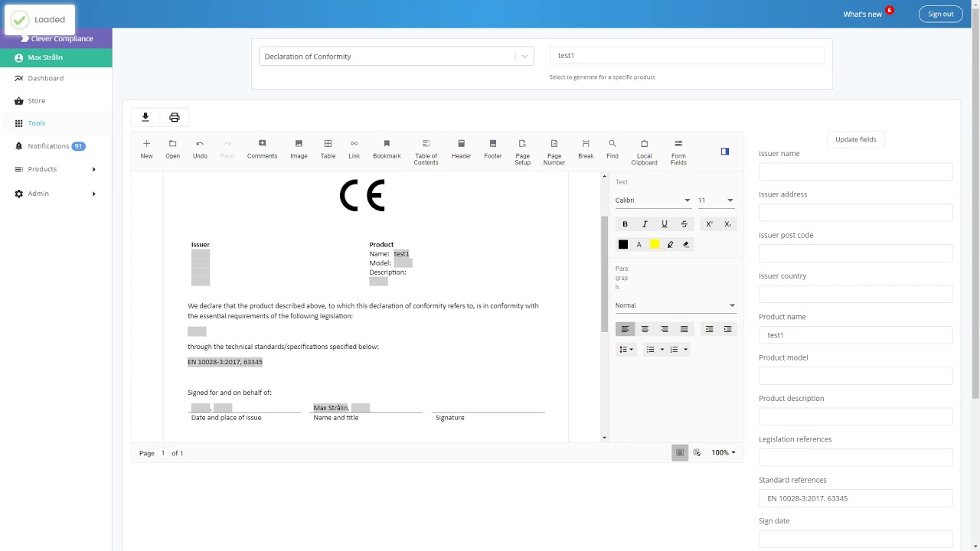The width and height of the screenshot is (980, 551).
Task: Open the Calibri font family dropdown
Action: [653, 201]
